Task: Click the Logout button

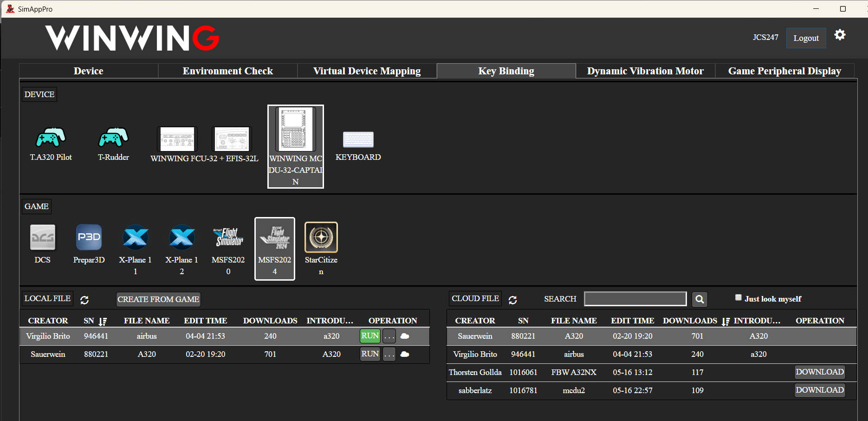Action: [x=806, y=38]
